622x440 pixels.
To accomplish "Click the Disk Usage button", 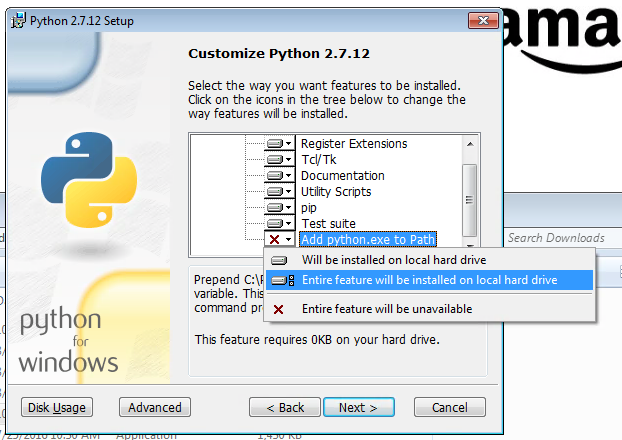I will [57, 407].
